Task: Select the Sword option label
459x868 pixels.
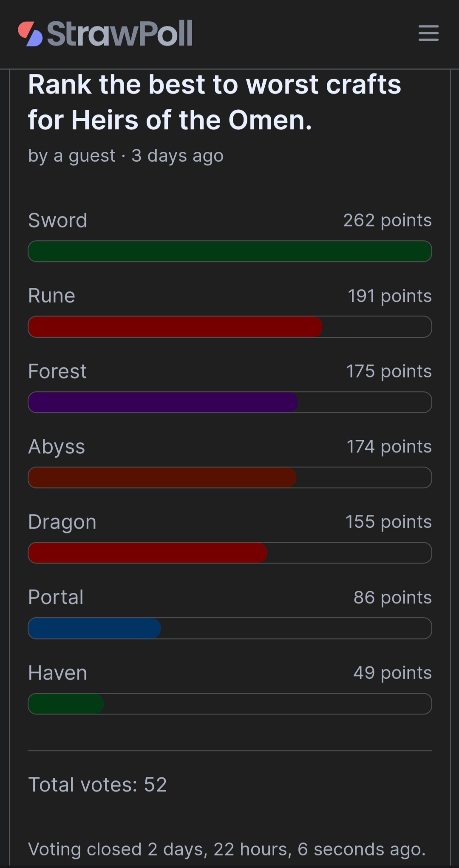Action: [x=58, y=220]
